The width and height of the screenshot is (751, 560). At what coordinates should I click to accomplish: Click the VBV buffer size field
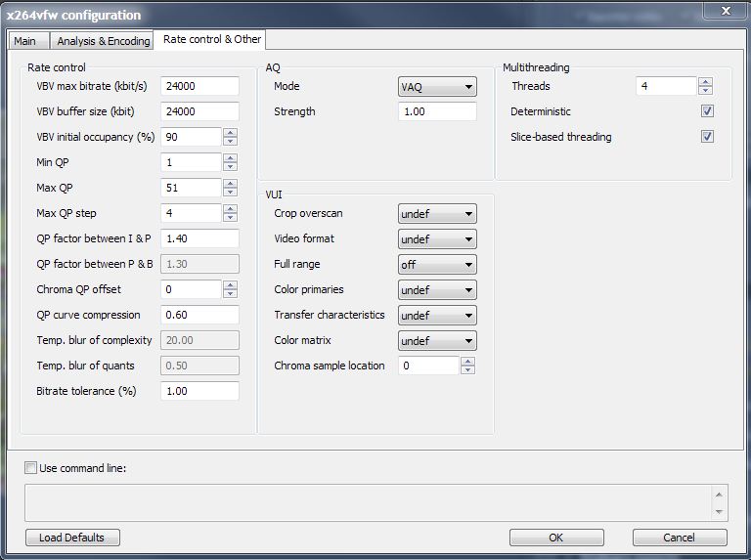(199, 111)
